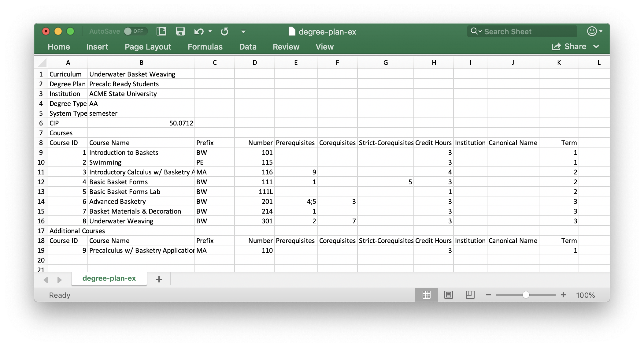Click the Redo icon
The image size is (644, 347).
tap(224, 31)
